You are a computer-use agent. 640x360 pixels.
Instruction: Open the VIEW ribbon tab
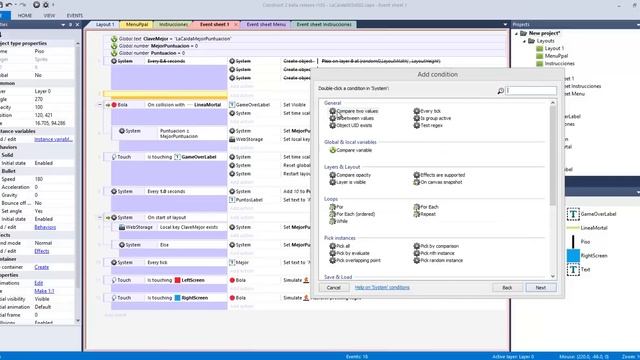click(49, 16)
